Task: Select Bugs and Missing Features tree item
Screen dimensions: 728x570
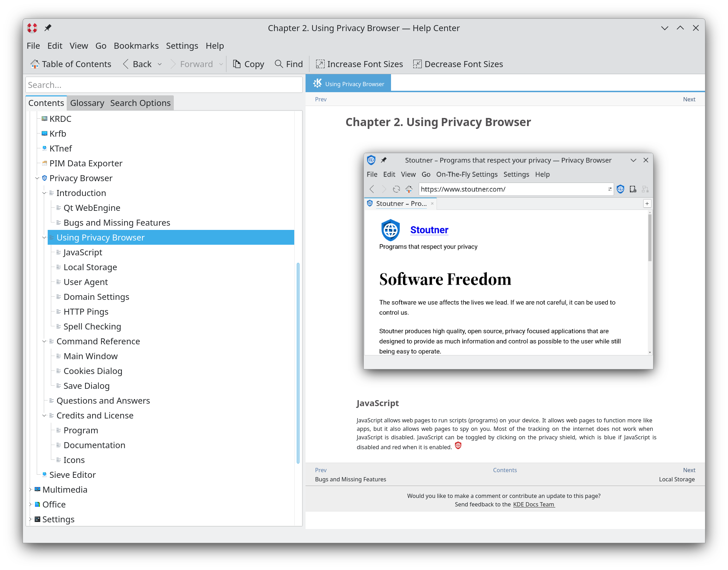Action: (x=117, y=223)
